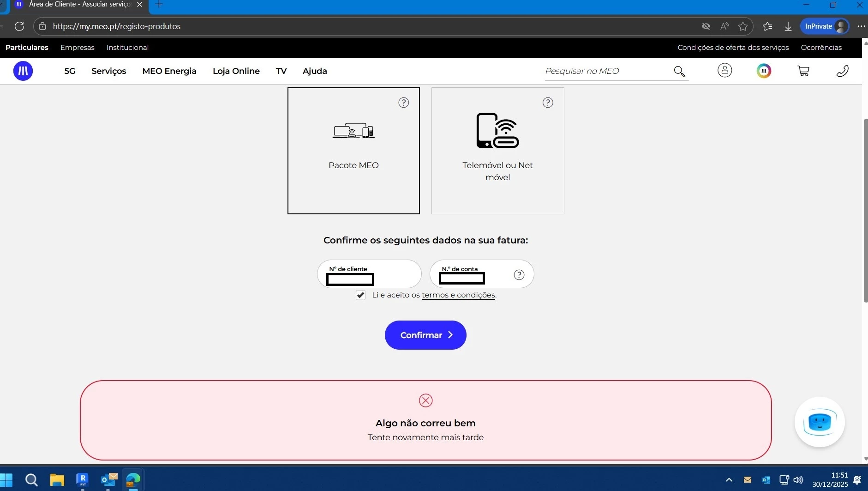Focus the Nº de cliente field

369,274
